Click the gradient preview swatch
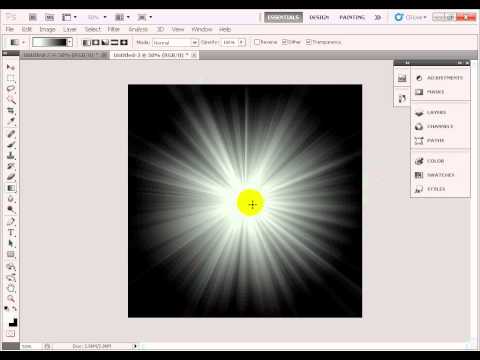 tap(49, 42)
